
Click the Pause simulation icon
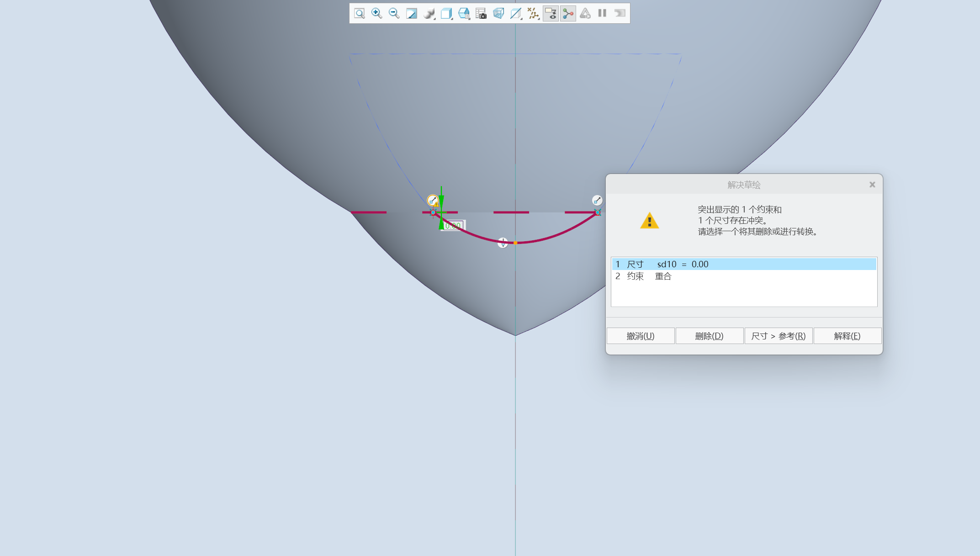click(x=602, y=13)
